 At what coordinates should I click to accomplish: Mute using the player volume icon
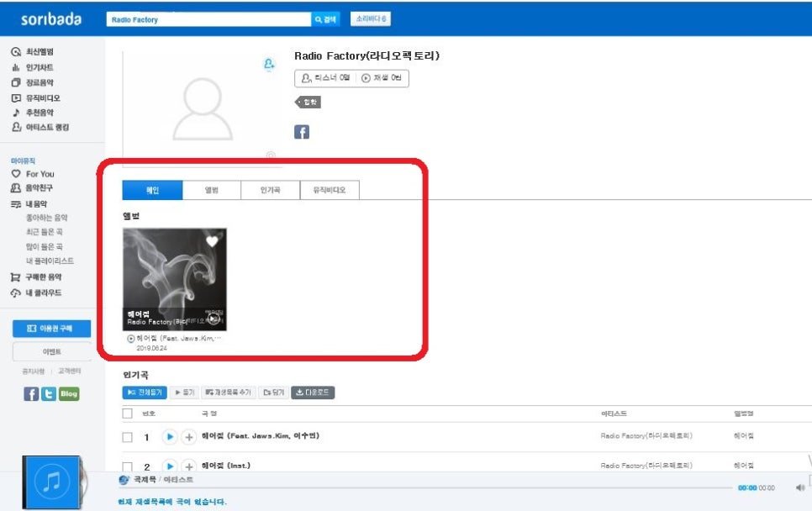[800, 487]
